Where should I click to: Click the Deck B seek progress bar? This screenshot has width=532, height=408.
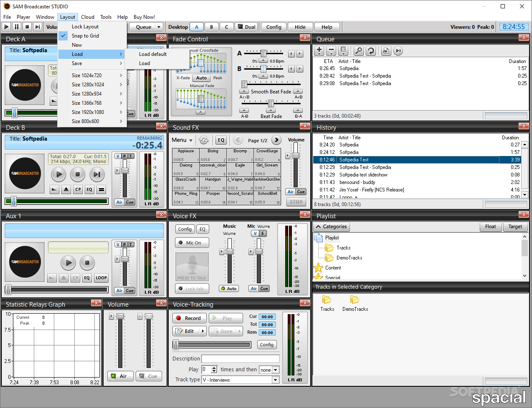(x=56, y=201)
